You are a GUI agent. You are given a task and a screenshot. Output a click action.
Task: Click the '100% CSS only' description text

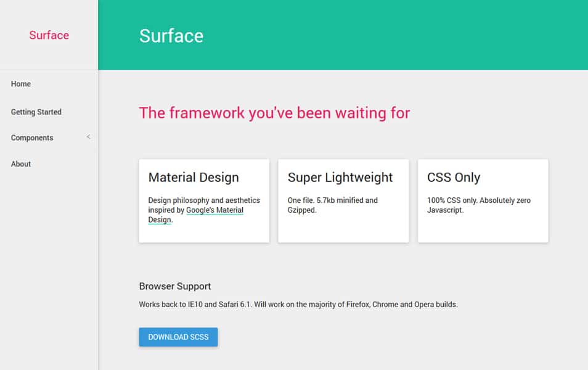click(x=479, y=205)
